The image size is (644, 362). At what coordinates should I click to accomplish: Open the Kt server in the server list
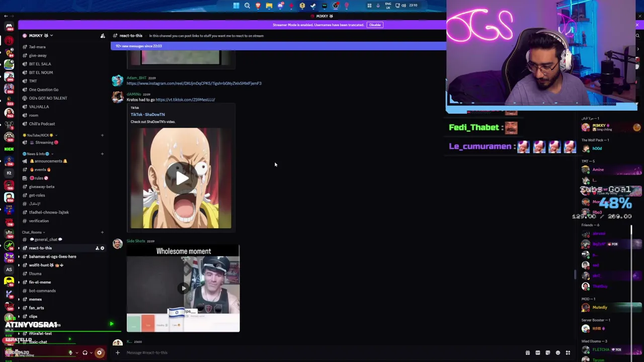coord(9,172)
